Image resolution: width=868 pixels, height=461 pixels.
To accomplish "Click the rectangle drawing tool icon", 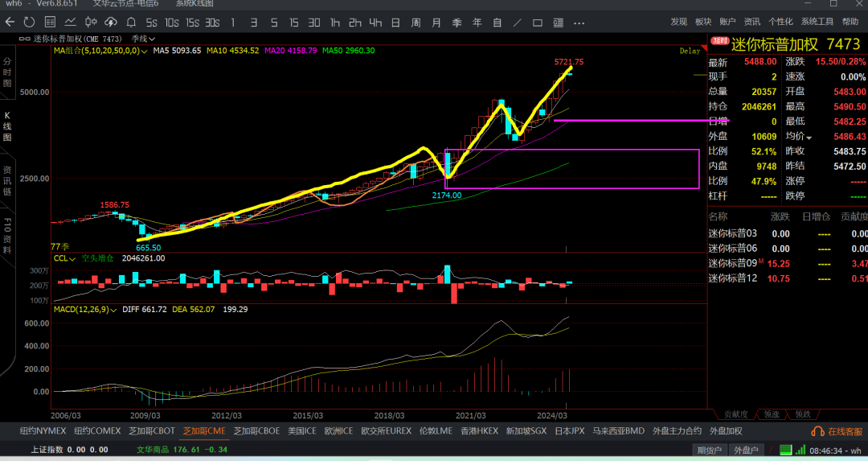I will [538, 23].
